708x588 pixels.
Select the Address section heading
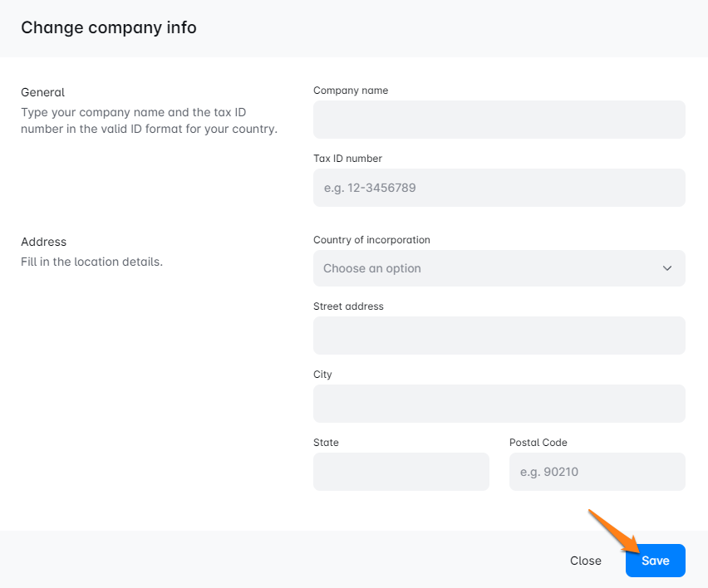[43, 242]
